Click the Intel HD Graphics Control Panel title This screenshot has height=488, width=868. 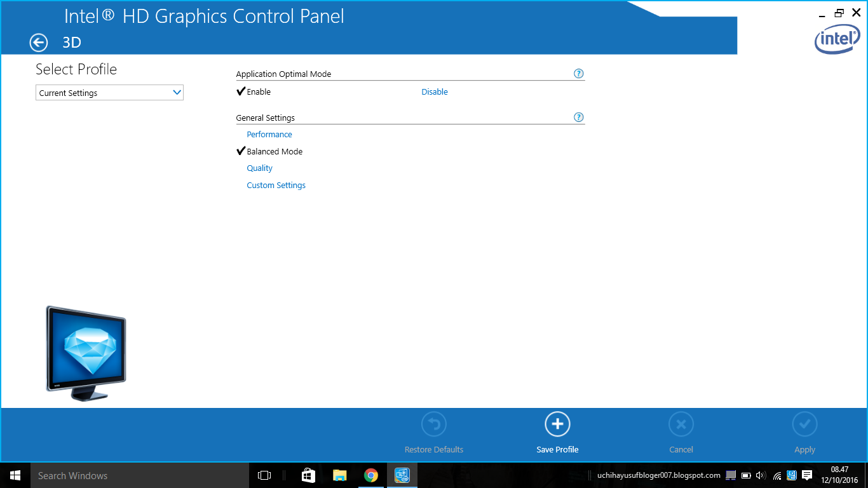(204, 16)
